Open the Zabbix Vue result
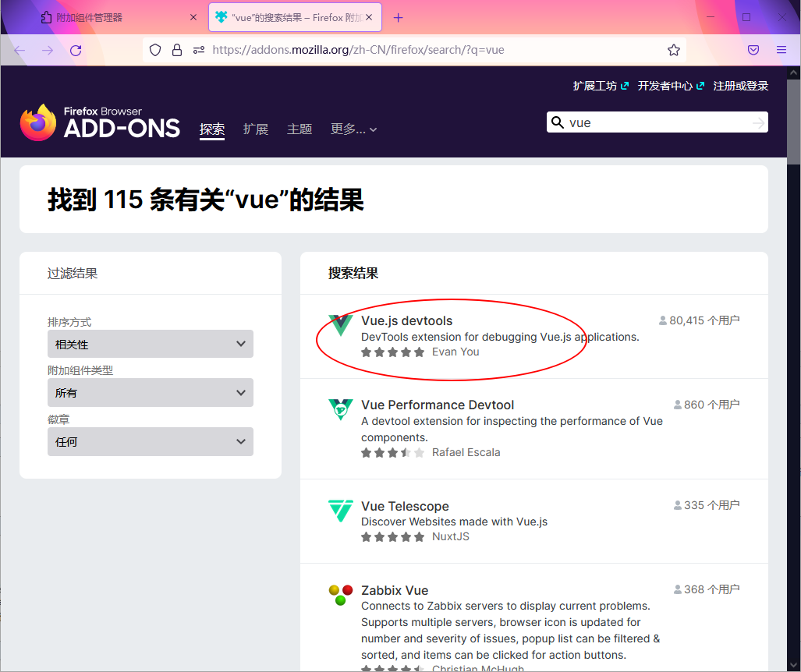The width and height of the screenshot is (801, 672). [395, 590]
